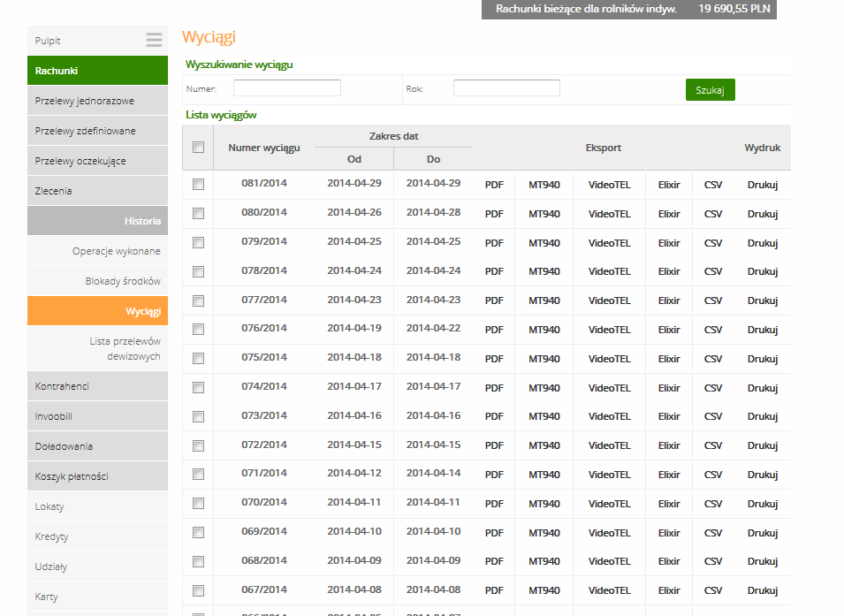Open the account balance bar at top

628,9
